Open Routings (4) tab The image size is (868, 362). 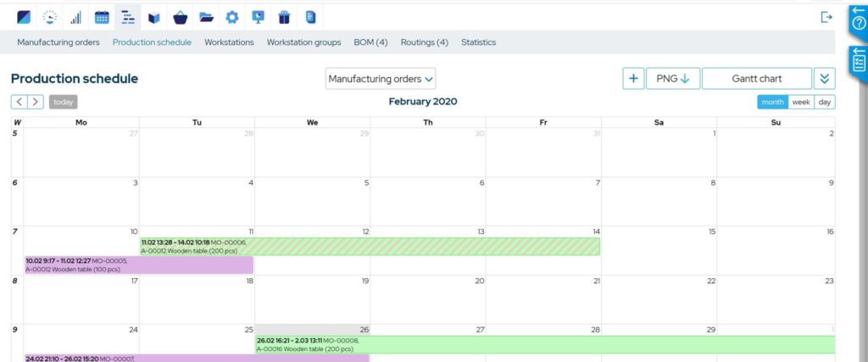(x=424, y=42)
